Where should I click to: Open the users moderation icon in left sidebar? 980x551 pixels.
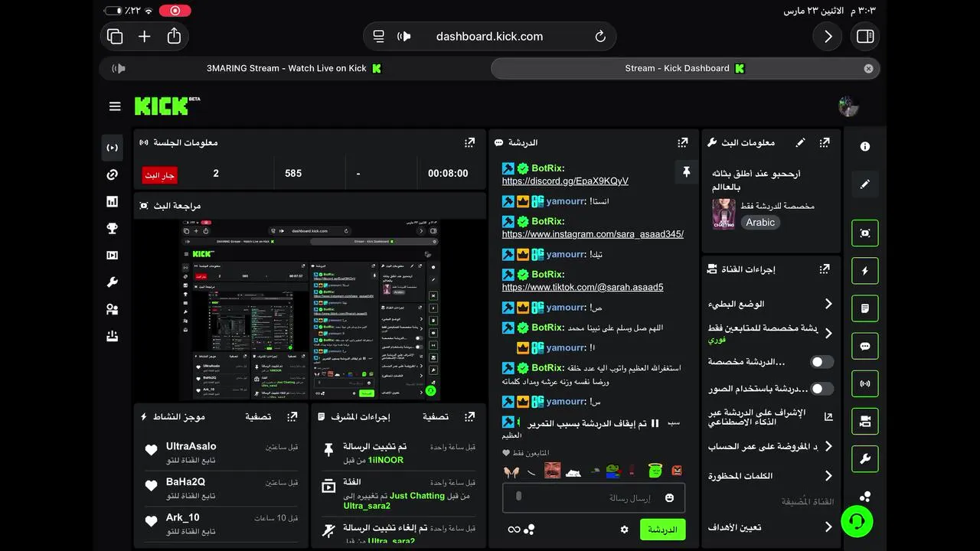pyautogui.click(x=113, y=309)
